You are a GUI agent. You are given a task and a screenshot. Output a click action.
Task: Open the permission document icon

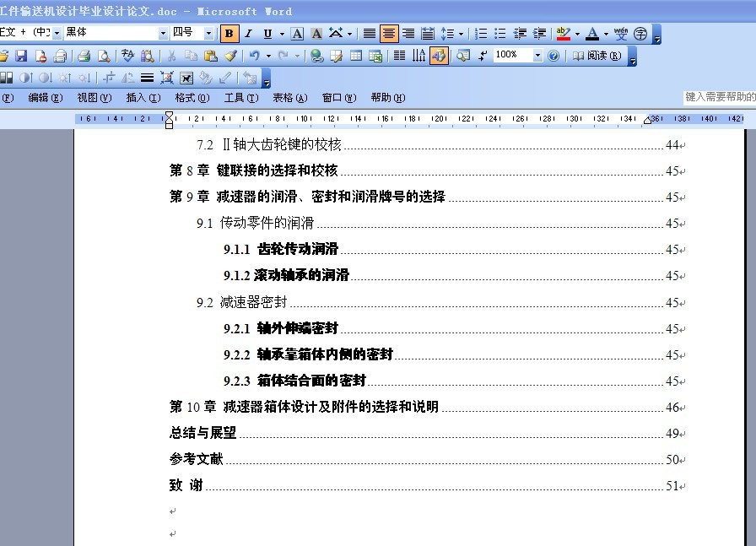[40, 56]
